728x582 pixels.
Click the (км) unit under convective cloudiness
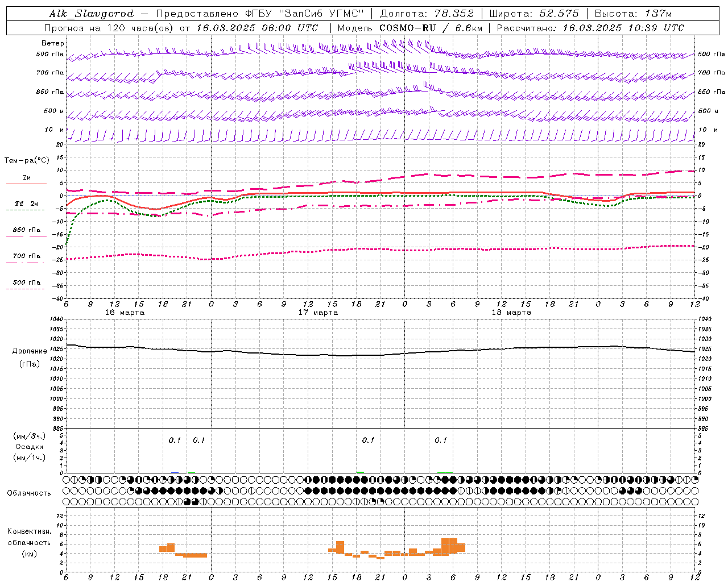[x=29, y=554]
